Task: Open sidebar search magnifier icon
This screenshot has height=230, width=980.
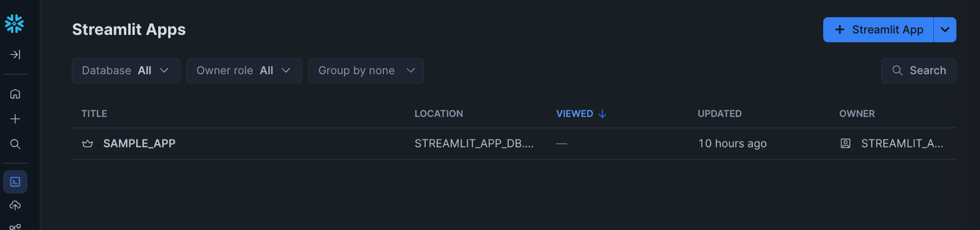Action: tap(15, 144)
